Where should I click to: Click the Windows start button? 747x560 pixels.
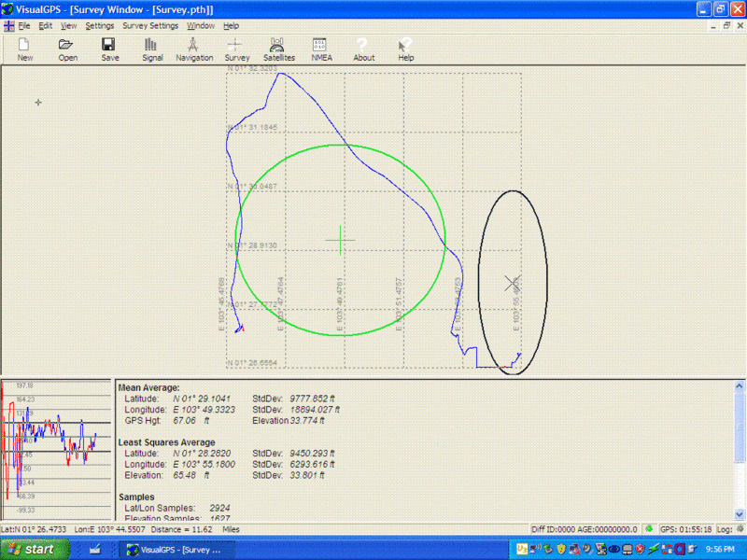tap(35, 549)
